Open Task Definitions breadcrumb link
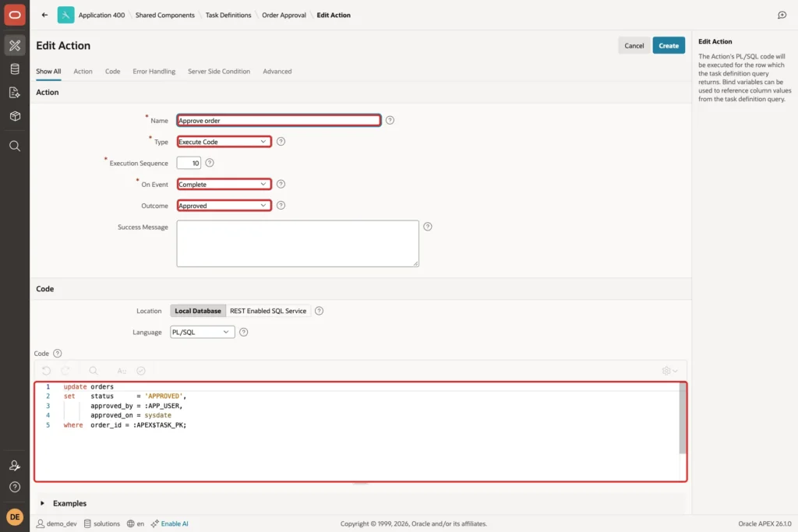The image size is (798, 532). pos(228,15)
